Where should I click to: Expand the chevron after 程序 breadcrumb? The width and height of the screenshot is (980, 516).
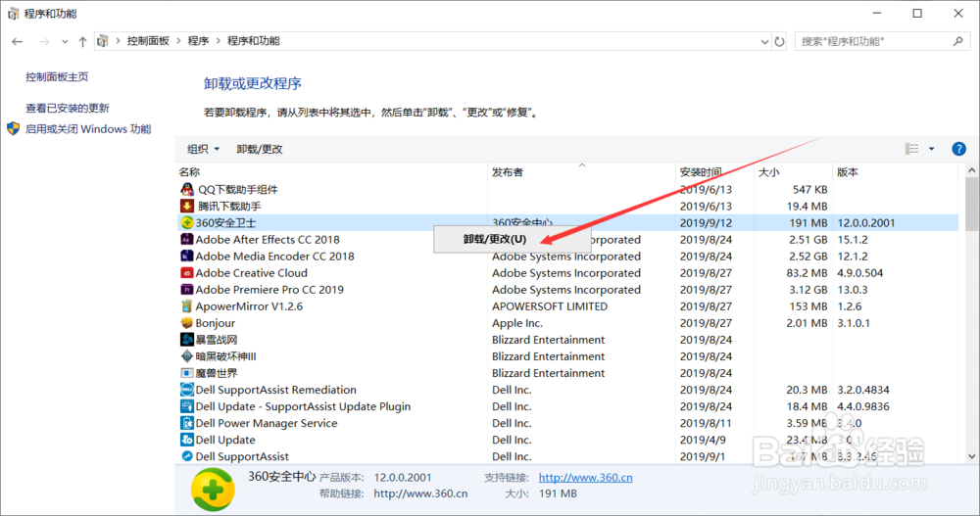(219, 41)
